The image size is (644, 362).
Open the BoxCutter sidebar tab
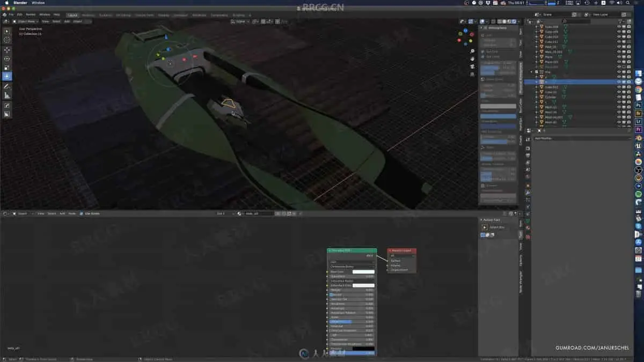(521, 106)
